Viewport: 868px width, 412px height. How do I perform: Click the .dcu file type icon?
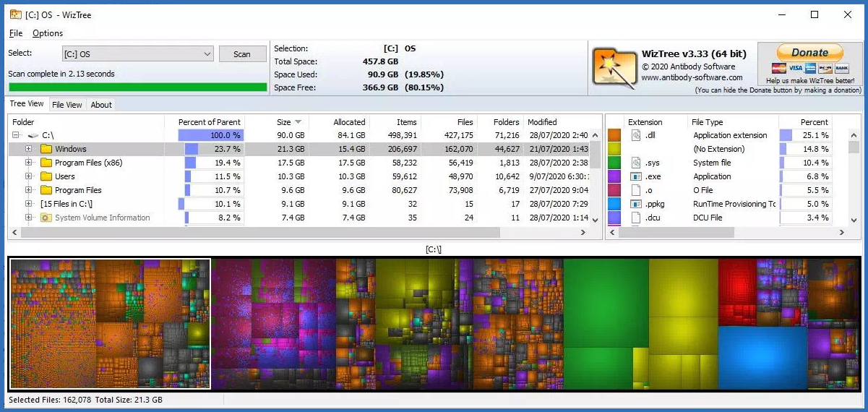tap(636, 218)
